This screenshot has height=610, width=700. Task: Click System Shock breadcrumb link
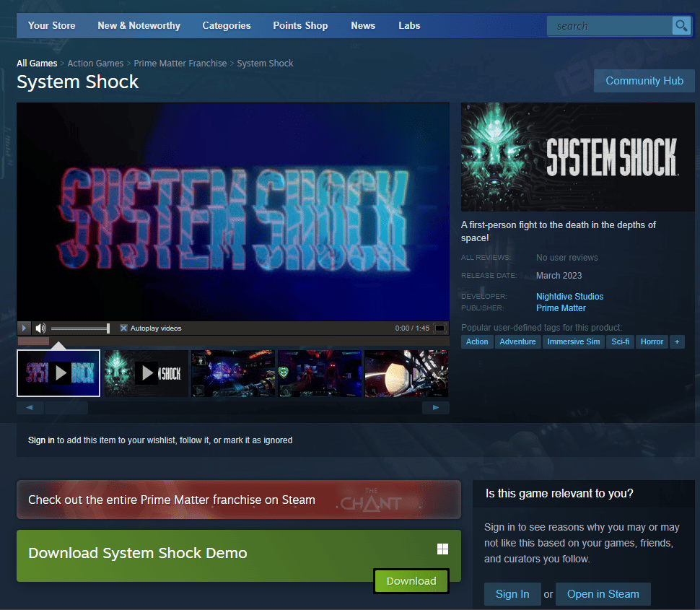(265, 64)
